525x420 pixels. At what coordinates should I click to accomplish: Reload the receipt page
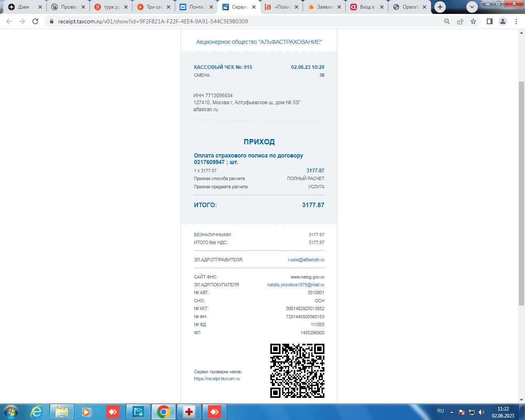[x=35, y=21]
